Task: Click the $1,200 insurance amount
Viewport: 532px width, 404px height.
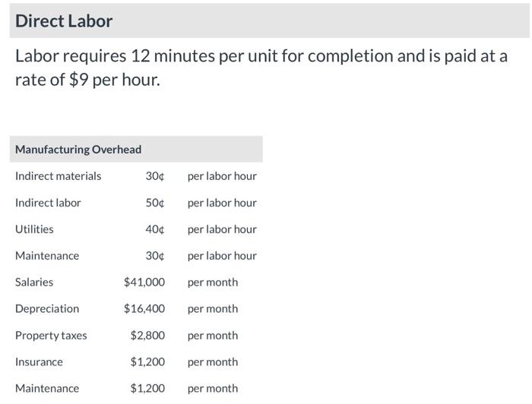Action: point(147,361)
